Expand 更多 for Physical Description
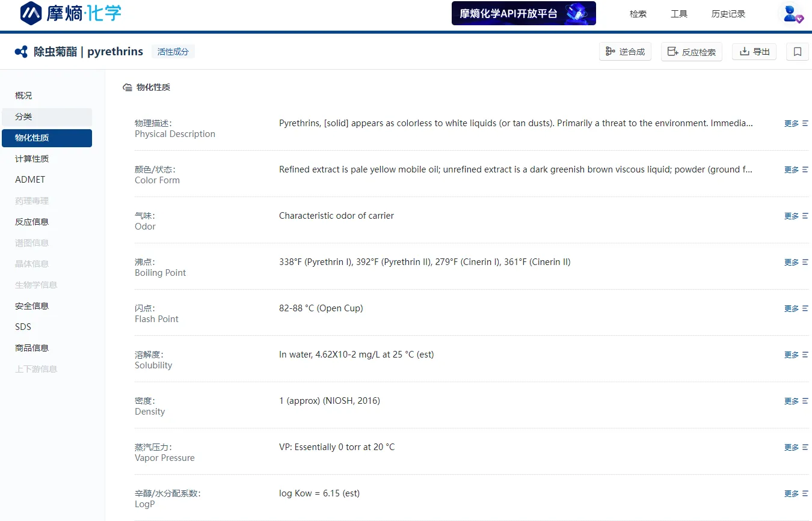Screen dimensions: 812x521 click(x=792, y=123)
